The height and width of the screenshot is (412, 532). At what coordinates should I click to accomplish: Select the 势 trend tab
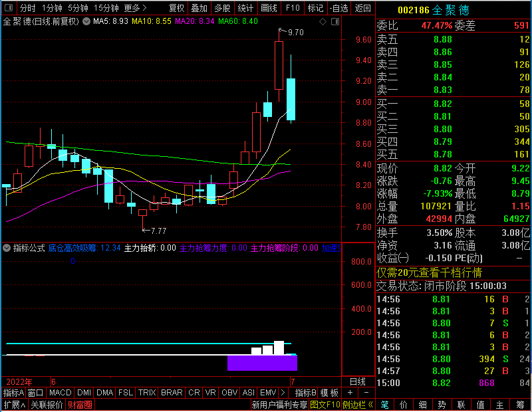tap(442, 405)
